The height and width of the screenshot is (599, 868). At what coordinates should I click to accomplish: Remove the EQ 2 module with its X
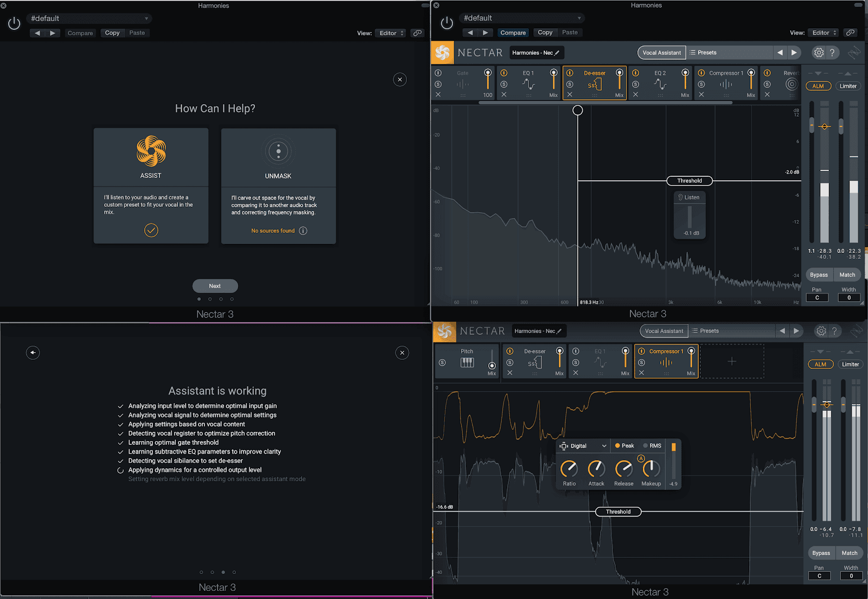coord(635,94)
